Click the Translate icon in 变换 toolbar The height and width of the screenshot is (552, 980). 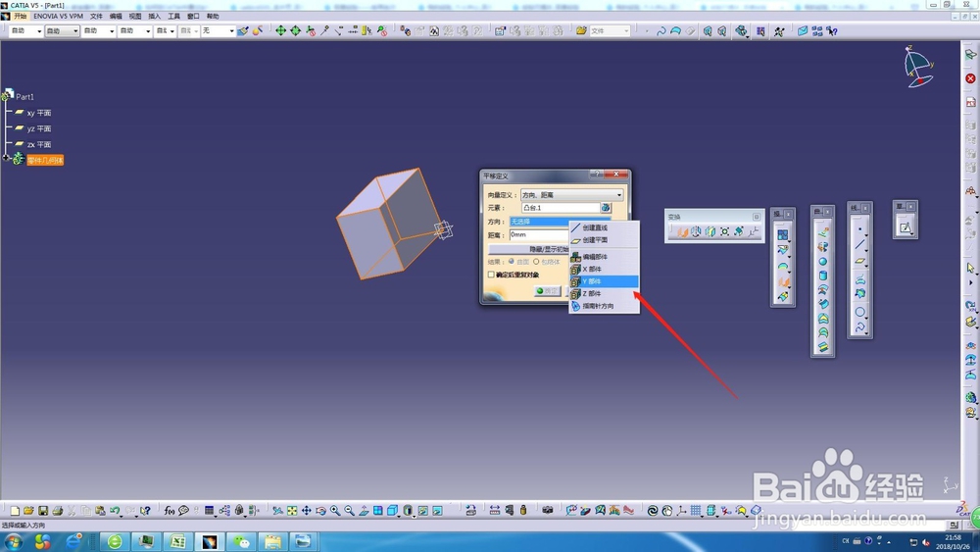click(x=682, y=232)
